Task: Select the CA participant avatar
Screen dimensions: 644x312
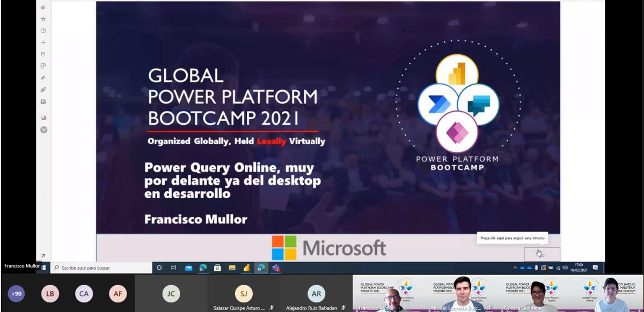Action: pos(84,293)
